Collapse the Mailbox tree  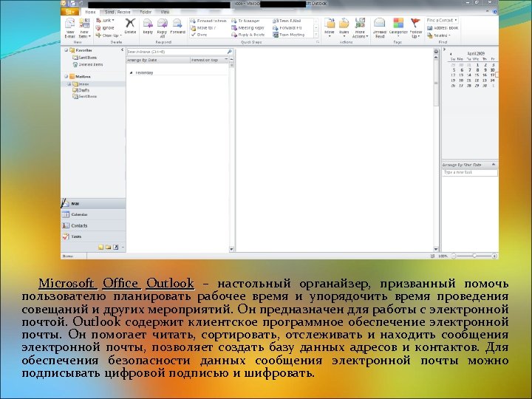(66, 77)
